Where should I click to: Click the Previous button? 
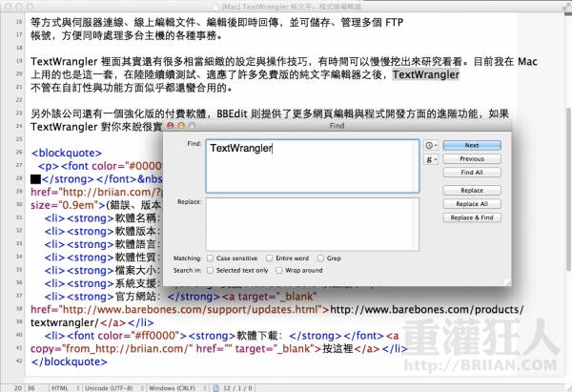(472, 159)
